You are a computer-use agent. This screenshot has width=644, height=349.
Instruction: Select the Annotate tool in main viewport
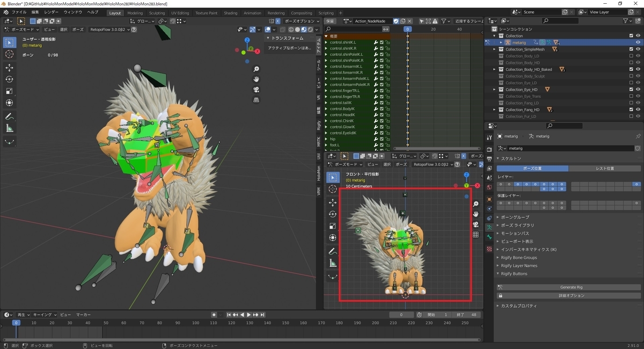point(10,117)
